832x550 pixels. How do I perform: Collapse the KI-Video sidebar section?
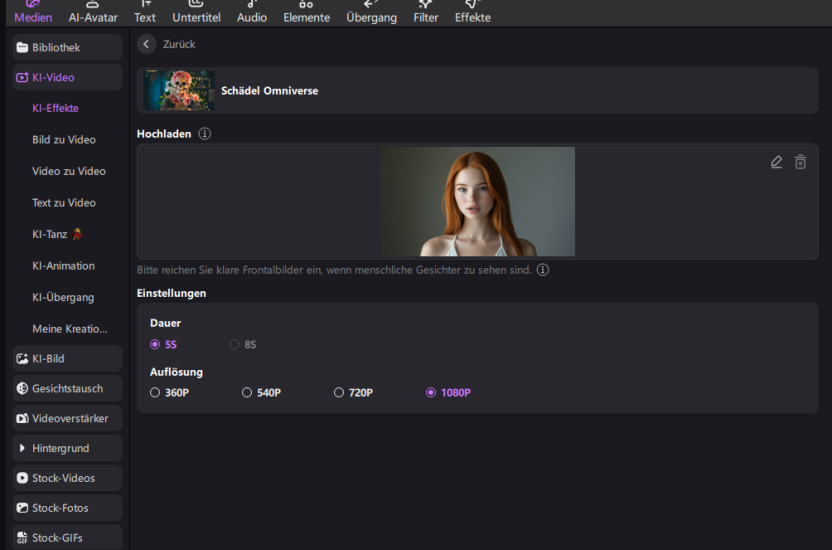pyautogui.click(x=67, y=77)
